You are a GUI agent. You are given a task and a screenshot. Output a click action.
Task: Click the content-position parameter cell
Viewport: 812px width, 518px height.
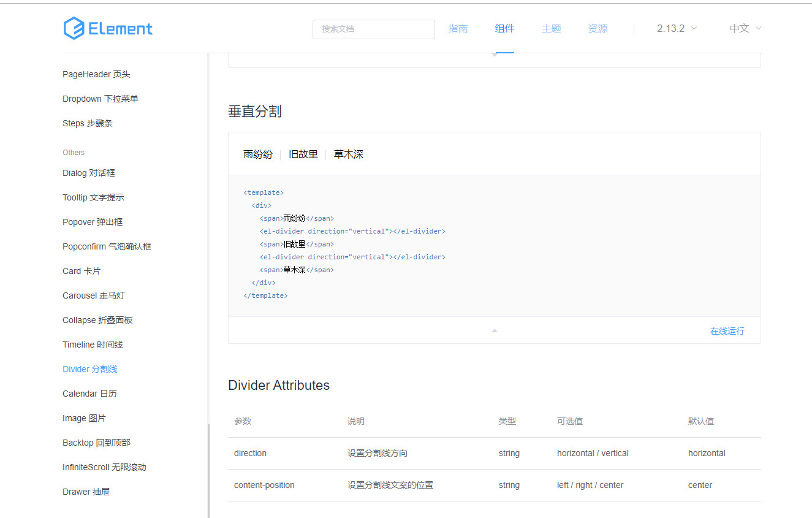point(264,485)
